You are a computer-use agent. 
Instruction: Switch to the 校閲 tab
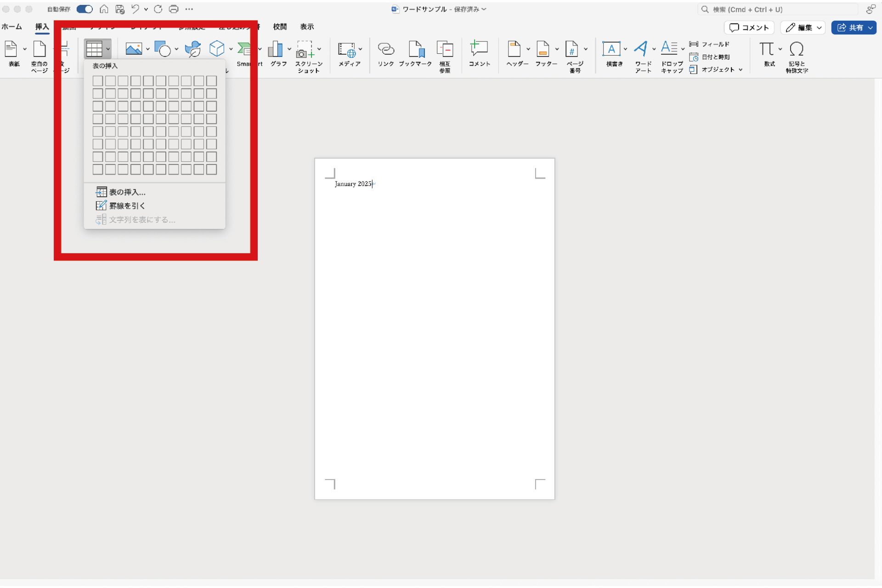280,27
